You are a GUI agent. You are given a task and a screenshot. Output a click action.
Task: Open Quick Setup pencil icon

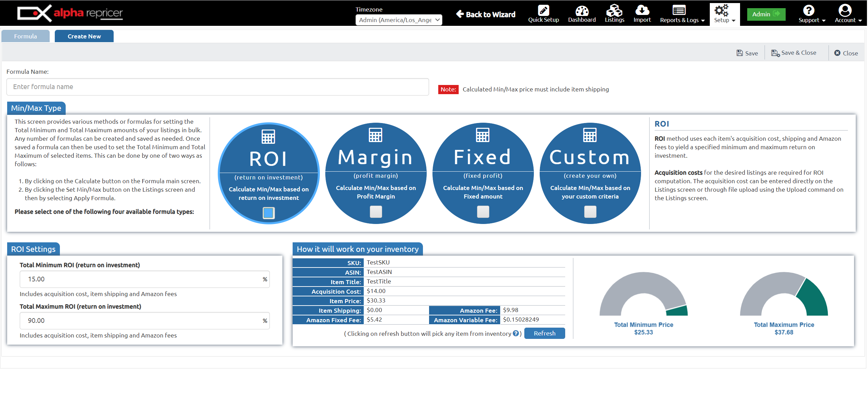[543, 11]
